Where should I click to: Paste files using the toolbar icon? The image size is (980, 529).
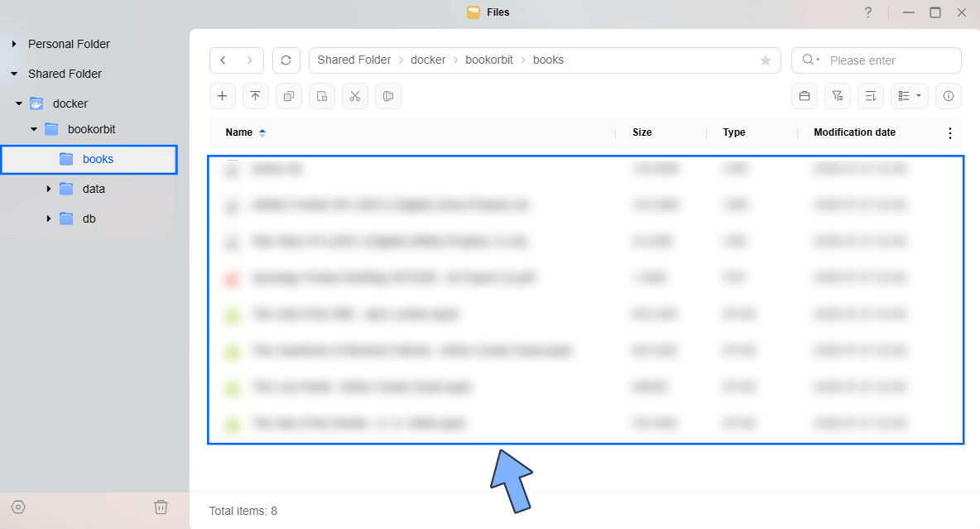(321, 96)
